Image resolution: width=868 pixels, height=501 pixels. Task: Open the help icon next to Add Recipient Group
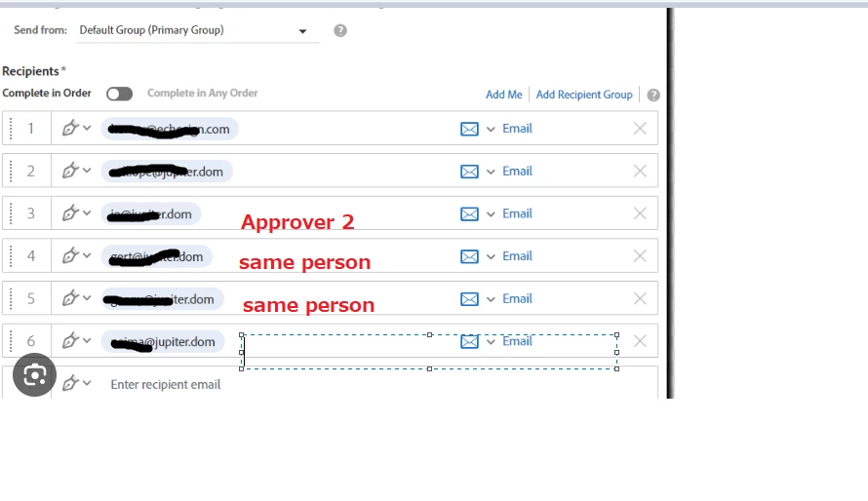point(653,96)
